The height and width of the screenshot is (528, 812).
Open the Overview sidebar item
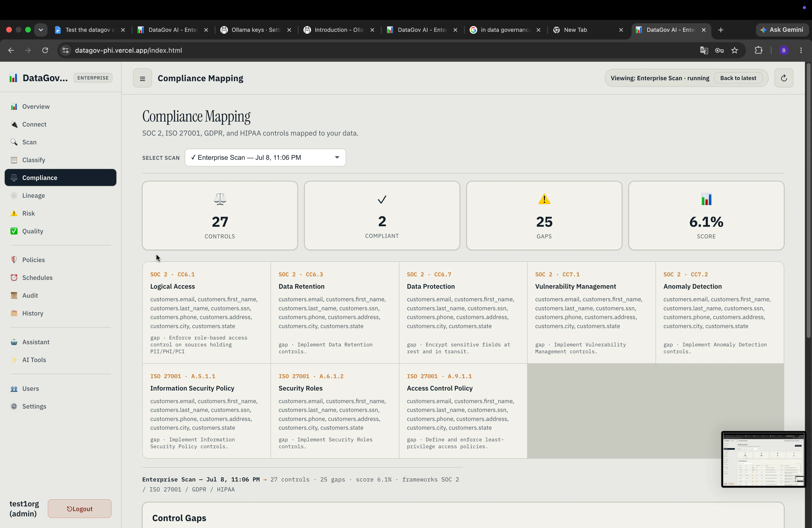[60, 106]
